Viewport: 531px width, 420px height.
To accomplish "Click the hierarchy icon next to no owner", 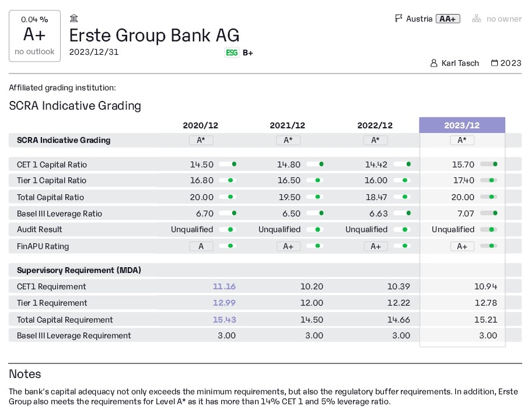I will [x=477, y=19].
